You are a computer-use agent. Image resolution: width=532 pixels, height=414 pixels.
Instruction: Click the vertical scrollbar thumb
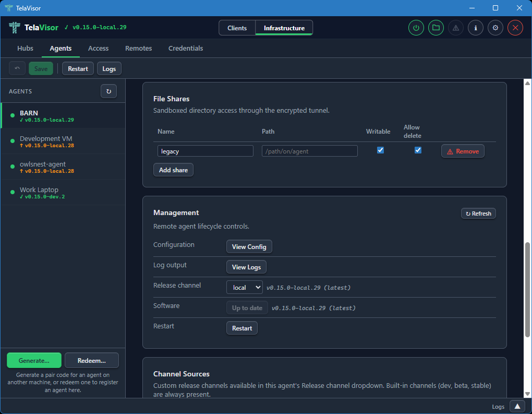pyautogui.click(x=527, y=290)
